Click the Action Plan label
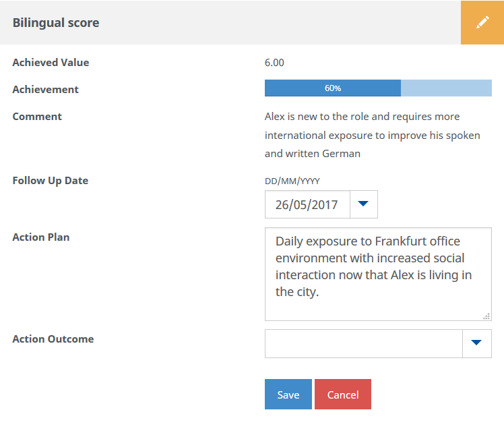The height and width of the screenshot is (435, 504). coord(41,237)
